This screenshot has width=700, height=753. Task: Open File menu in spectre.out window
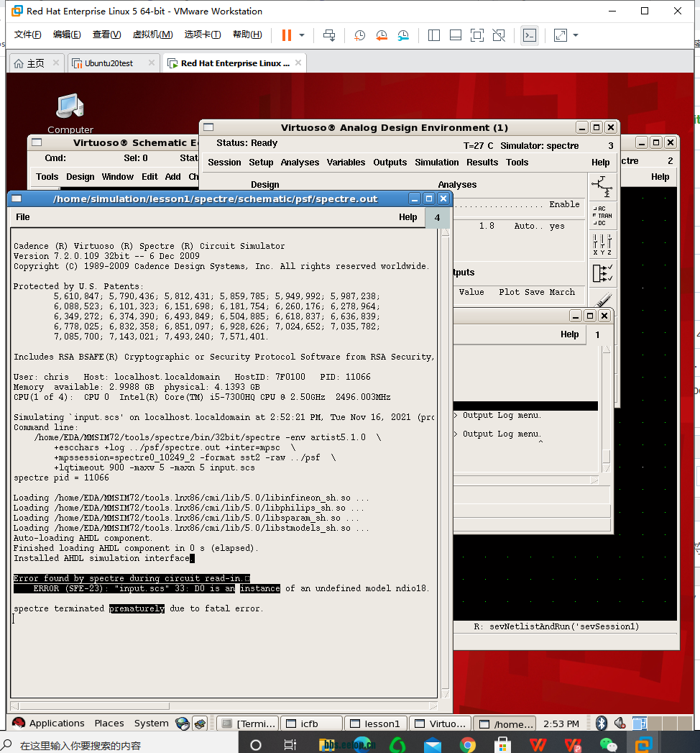point(22,217)
